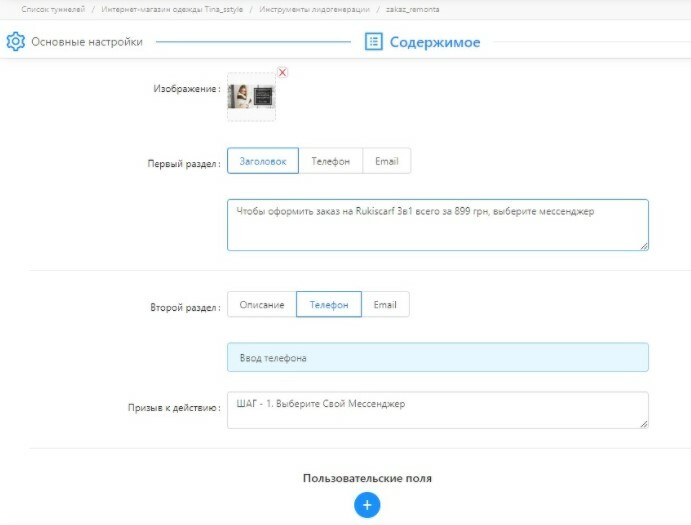The height and width of the screenshot is (525, 691).
Task: Click the Ввод телефона field
Action: pyautogui.click(x=437, y=358)
